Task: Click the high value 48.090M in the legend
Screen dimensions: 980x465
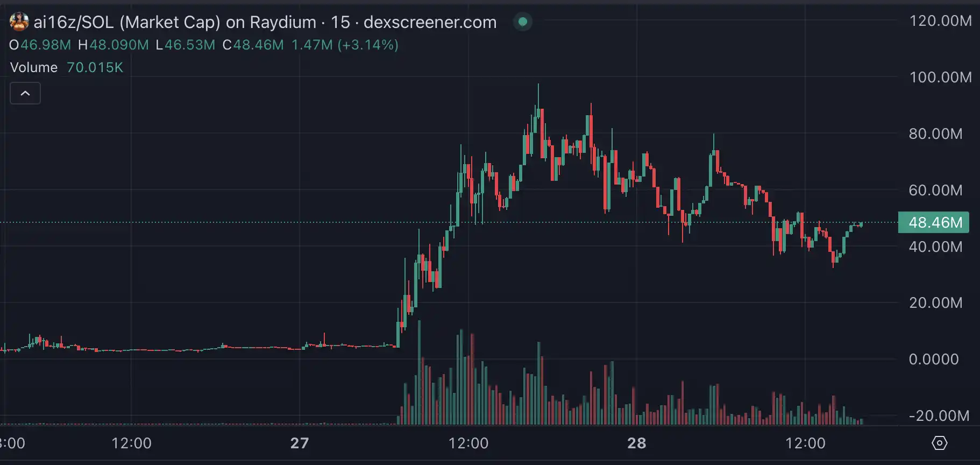Action: coord(119,45)
